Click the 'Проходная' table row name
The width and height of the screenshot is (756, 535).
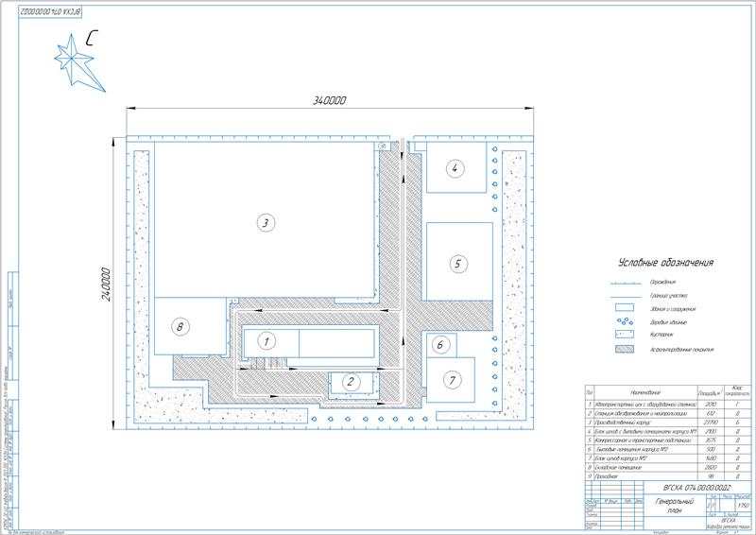[x=607, y=476]
